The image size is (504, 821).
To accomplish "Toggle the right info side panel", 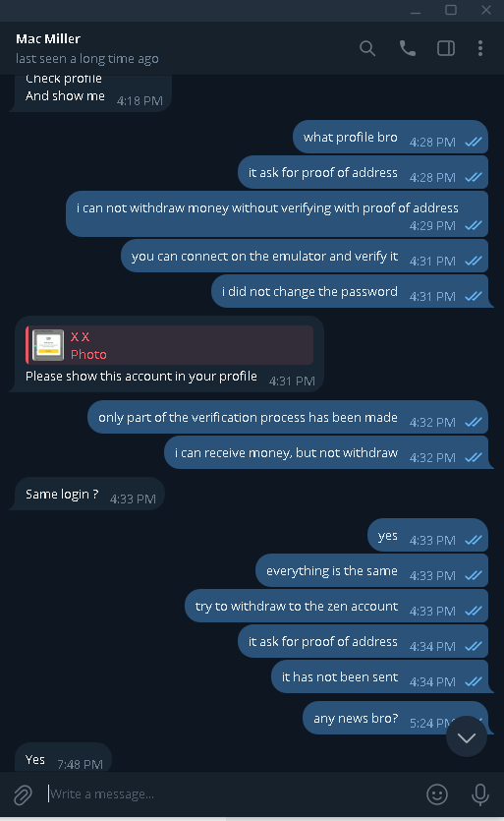I will (x=446, y=48).
